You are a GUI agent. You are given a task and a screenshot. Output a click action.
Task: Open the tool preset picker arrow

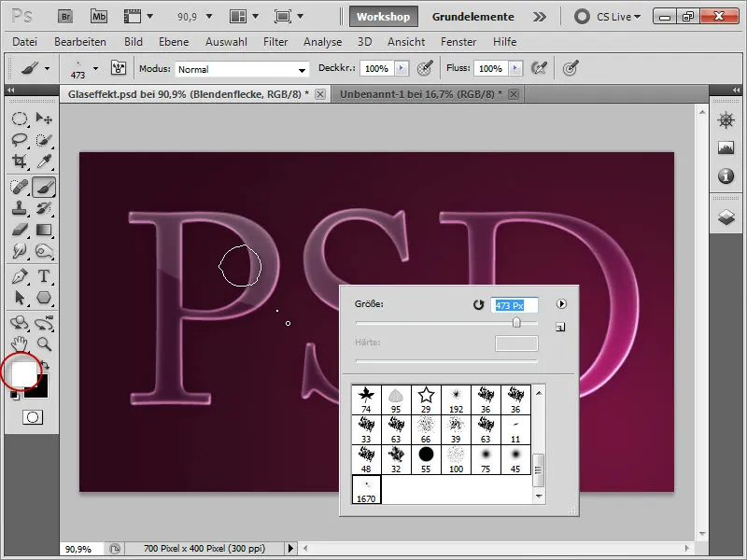[x=47, y=68]
